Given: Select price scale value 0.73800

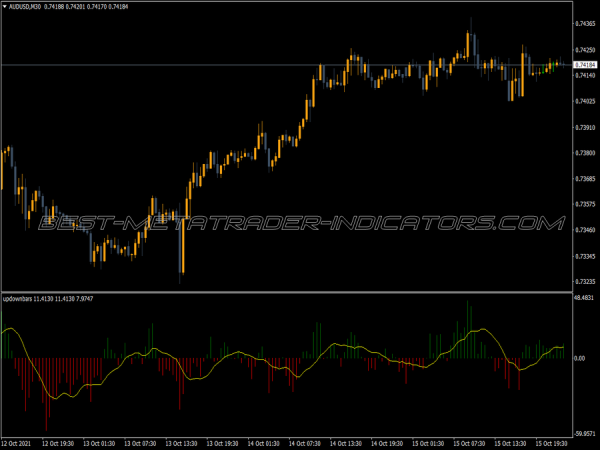Looking at the screenshot, I should pyautogui.click(x=585, y=153).
